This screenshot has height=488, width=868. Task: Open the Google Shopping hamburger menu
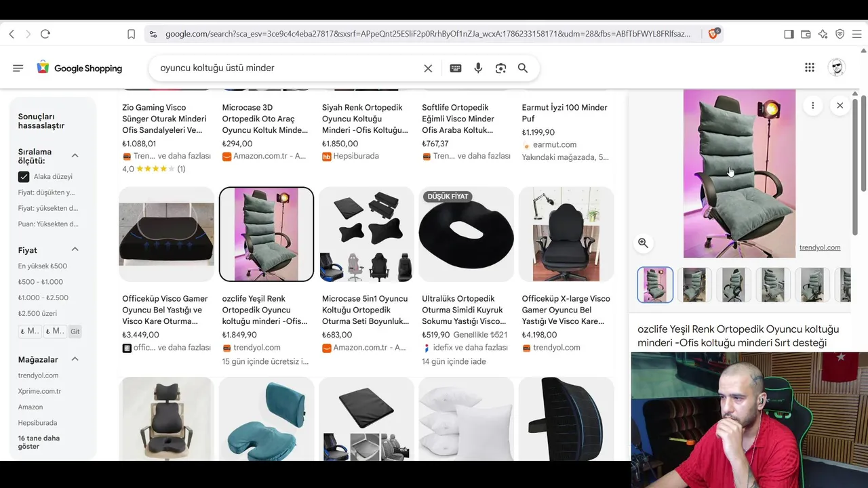18,68
